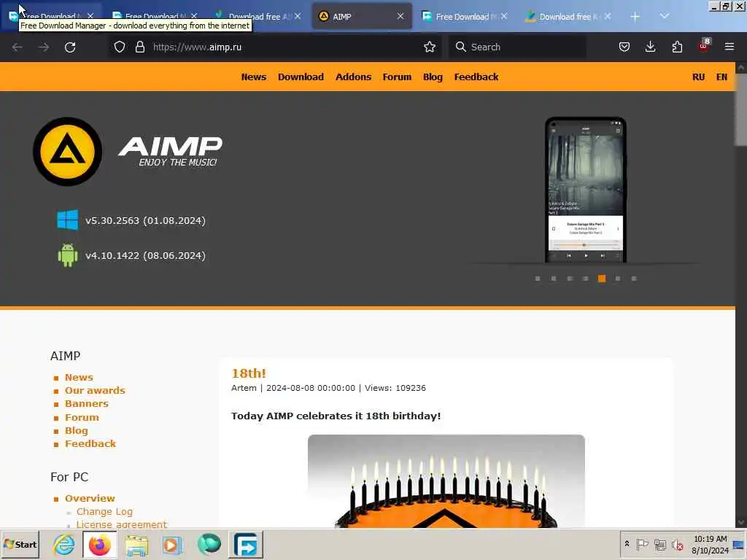The width and height of the screenshot is (747, 560).
Task: Switch the site language to EN
Action: point(721,77)
